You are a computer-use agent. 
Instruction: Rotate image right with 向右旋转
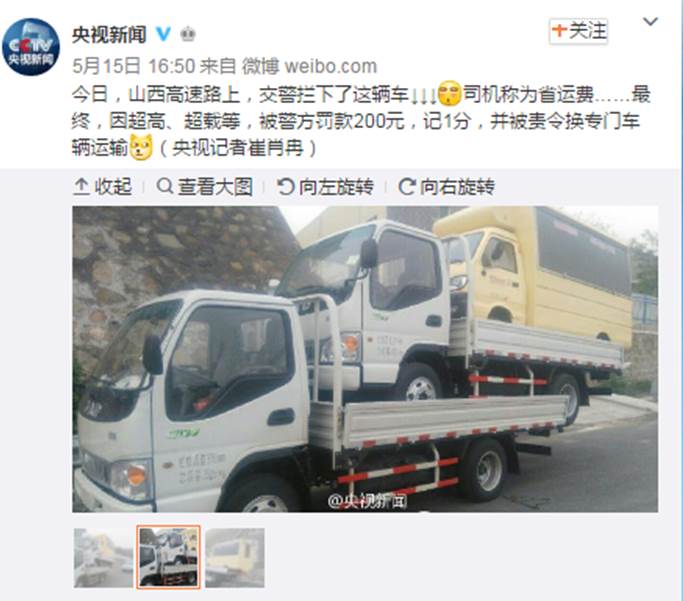tap(446, 187)
